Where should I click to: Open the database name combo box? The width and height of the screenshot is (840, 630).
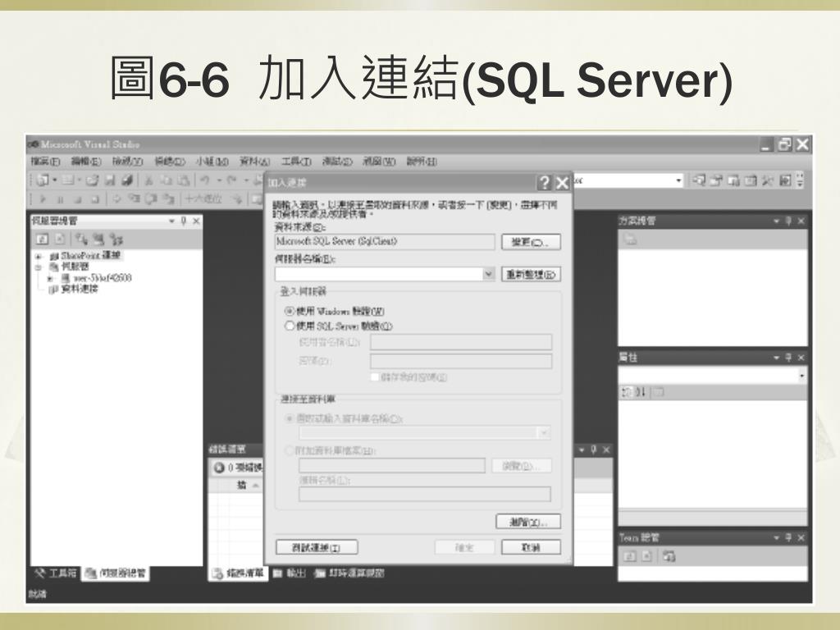tap(424, 433)
